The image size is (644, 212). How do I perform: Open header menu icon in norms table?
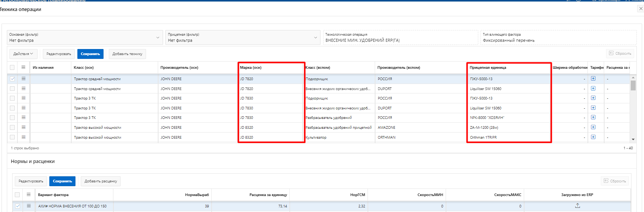pyautogui.click(x=28, y=195)
